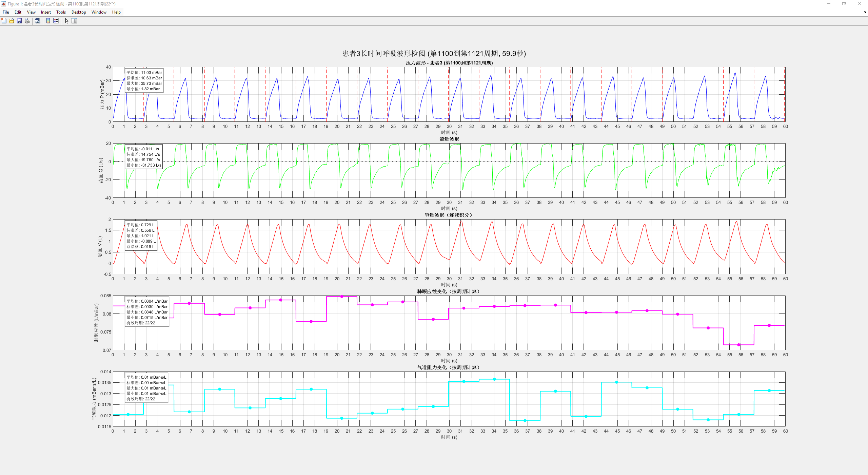Image resolution: width=868 pixels, height=475 pixels.
Task: Click the '时间 (s)' label under the pressure plot
Action: pyautogui.click(x=449, y=132)
